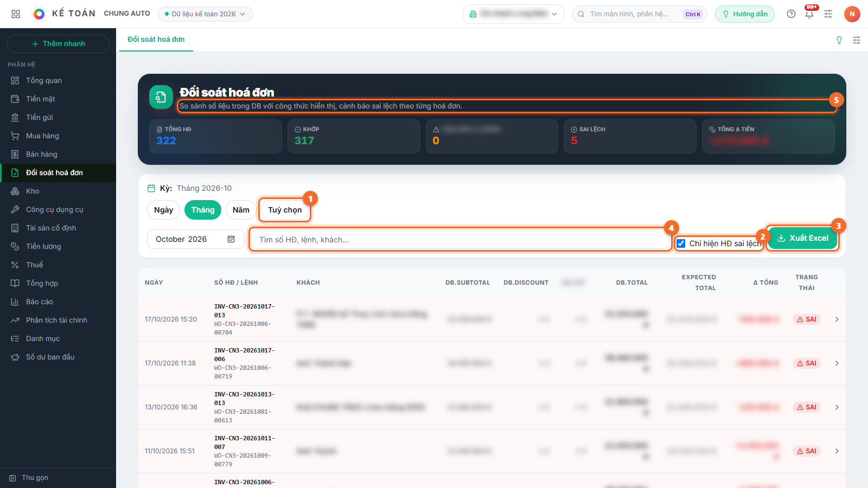Open Thuế tax module
Screen dimensions: 868x488
point(58,265)
